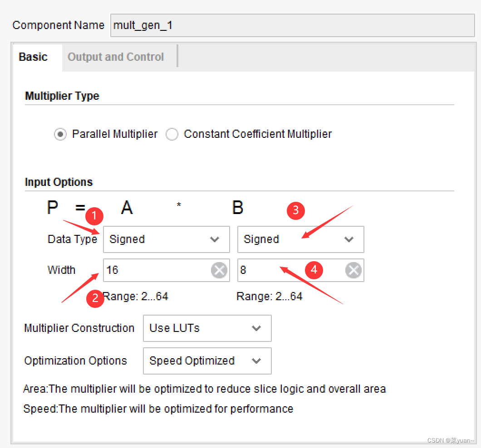The width and height of the screenshot is (481, 448).
Task: Open the Multiplier Construction Use LUTs dropdown
Action: 207,328
